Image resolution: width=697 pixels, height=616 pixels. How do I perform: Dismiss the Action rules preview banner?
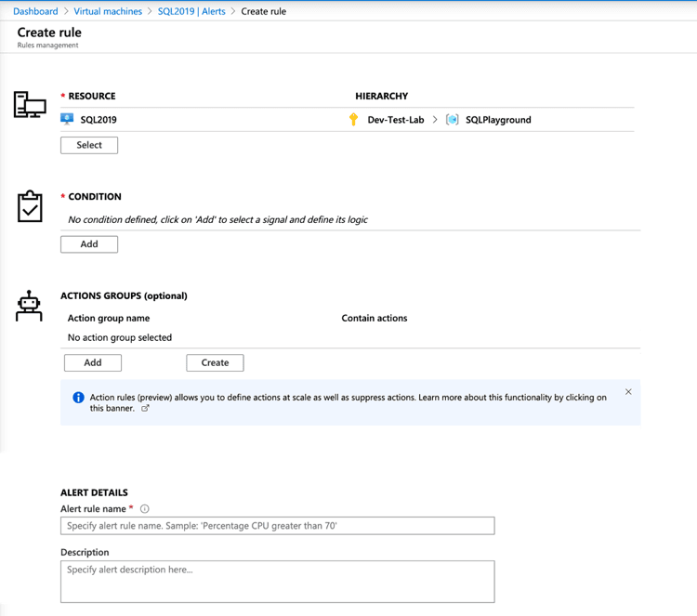pos(628,392)
